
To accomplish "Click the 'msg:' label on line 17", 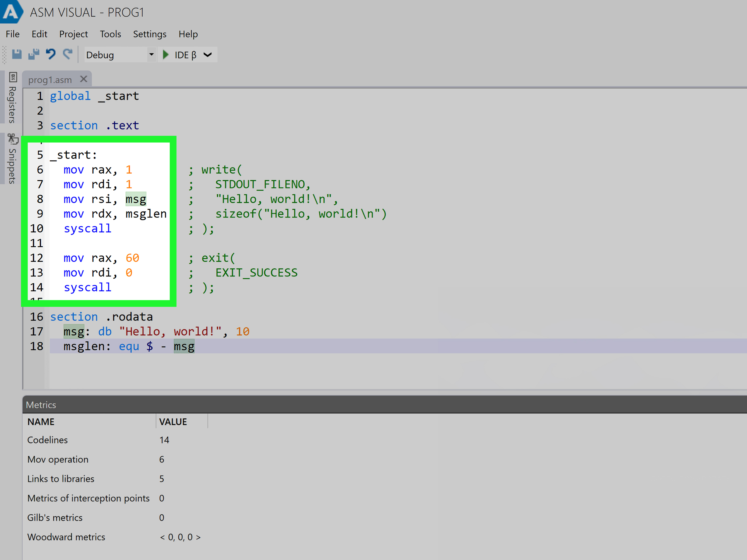I will pyautogui.click(x=77, y=332).
